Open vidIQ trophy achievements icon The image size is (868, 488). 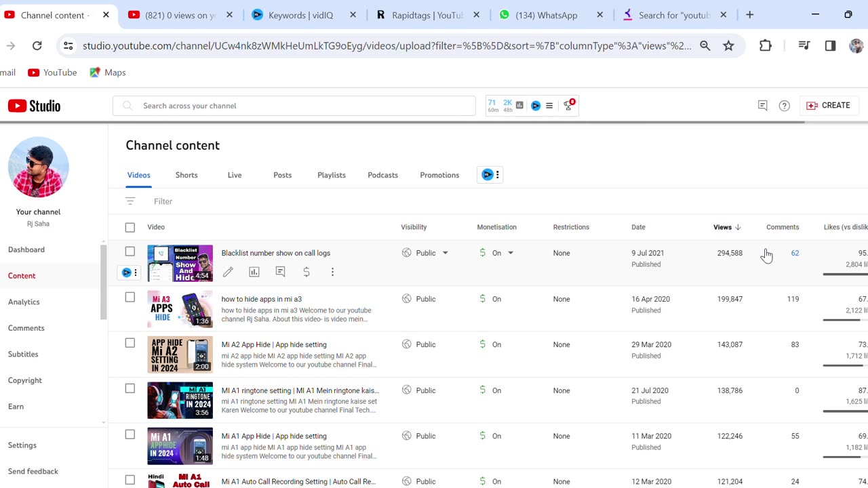(x=569, y=105)
